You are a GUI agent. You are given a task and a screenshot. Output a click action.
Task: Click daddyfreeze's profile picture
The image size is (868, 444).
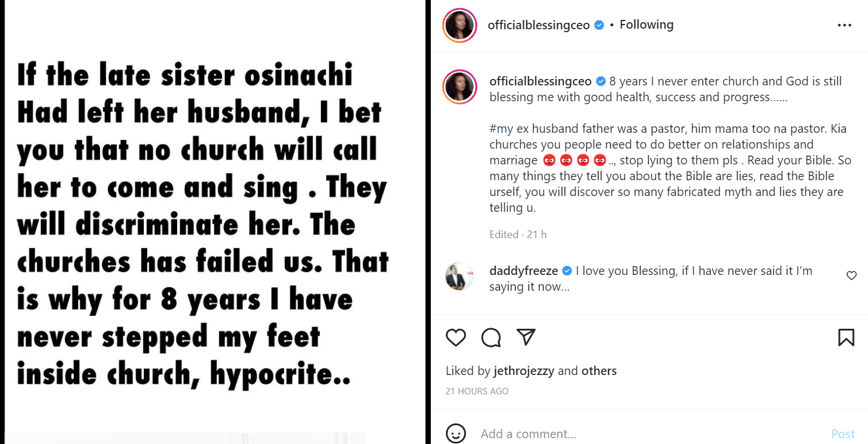459,276
